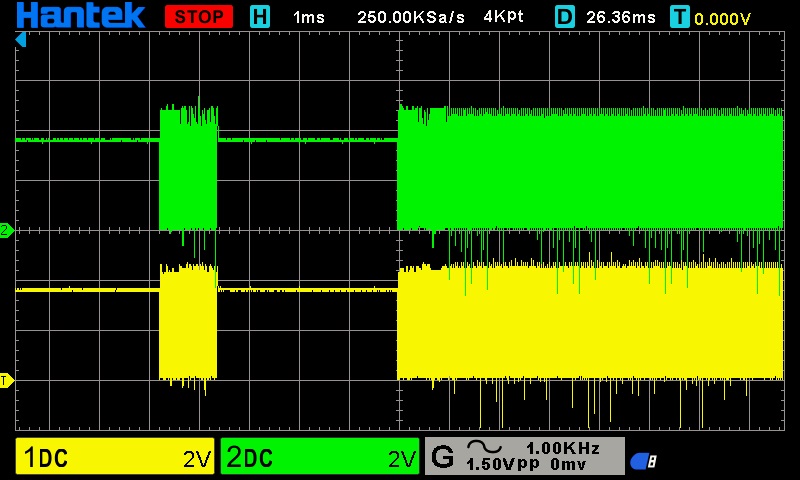Click the 26.36ms delay value
800x480 pixels.
[620, 17]
